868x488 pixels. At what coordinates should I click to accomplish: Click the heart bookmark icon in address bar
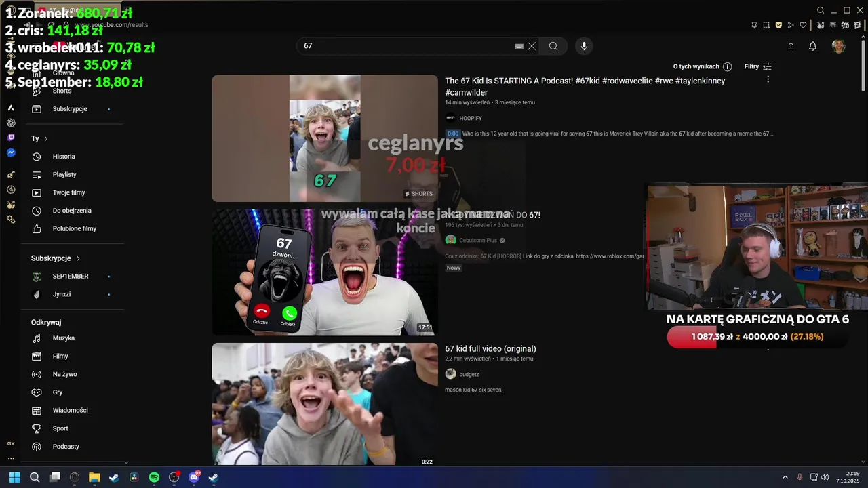click(803, 25)
